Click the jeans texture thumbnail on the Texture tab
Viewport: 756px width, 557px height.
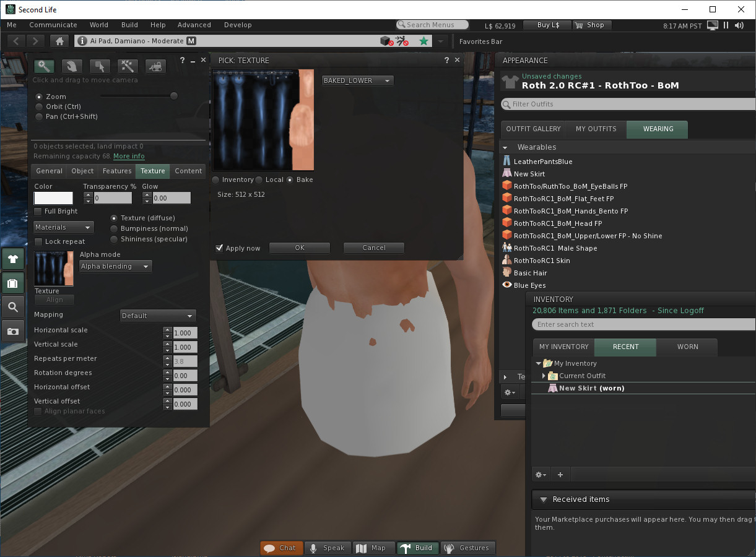(53, 268)
